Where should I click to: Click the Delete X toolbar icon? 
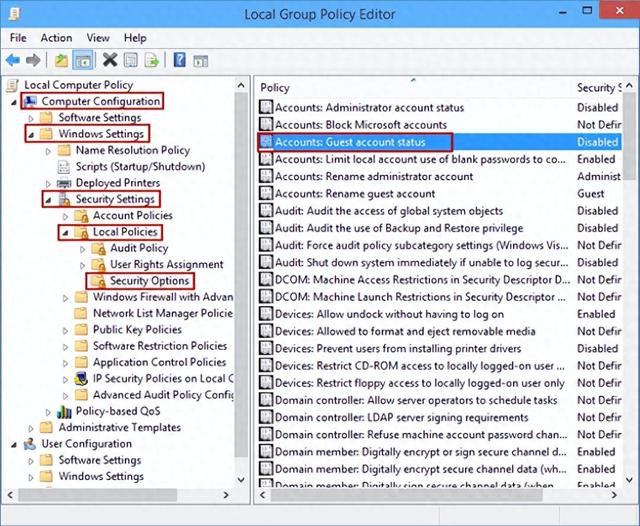(x=110, y=60)
